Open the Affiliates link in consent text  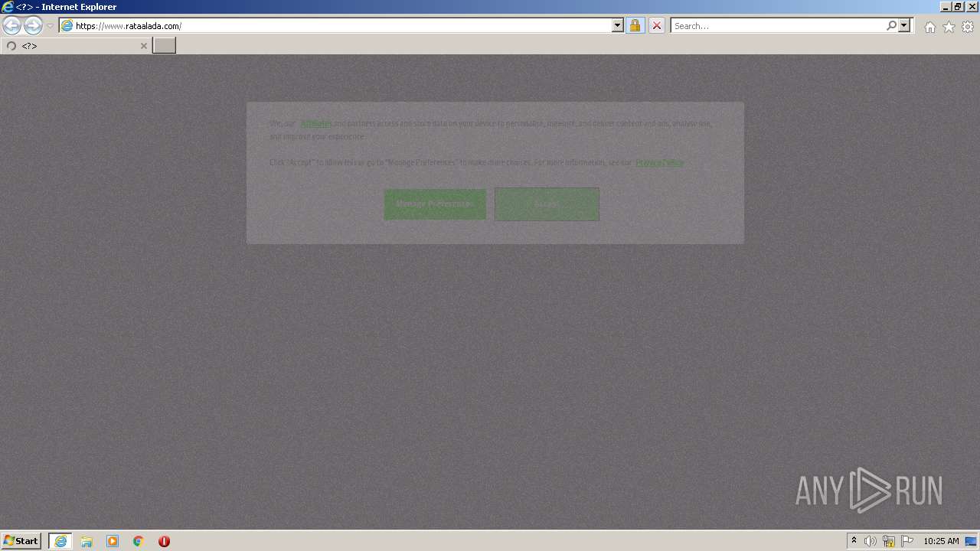point(315,123)
